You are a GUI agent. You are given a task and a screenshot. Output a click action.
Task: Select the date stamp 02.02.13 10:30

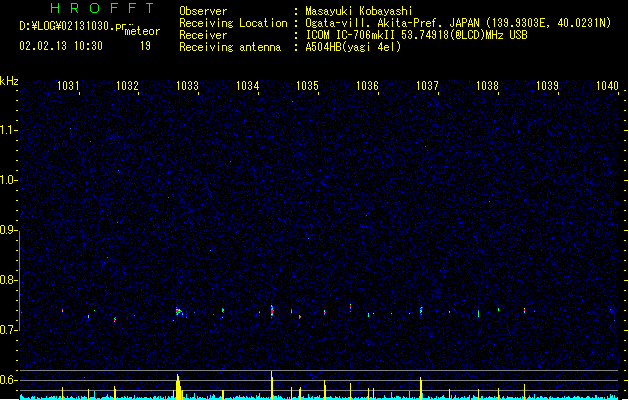pos(61,46)
